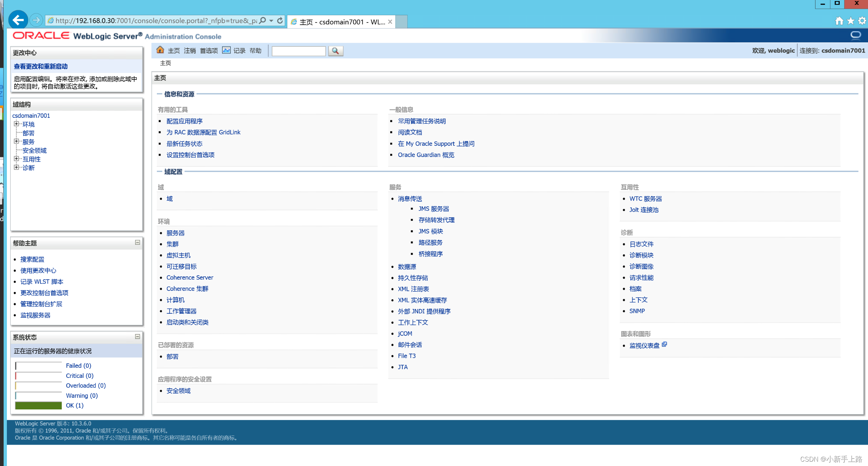Open the 日志文件 link under 诊断

point(642,244)
